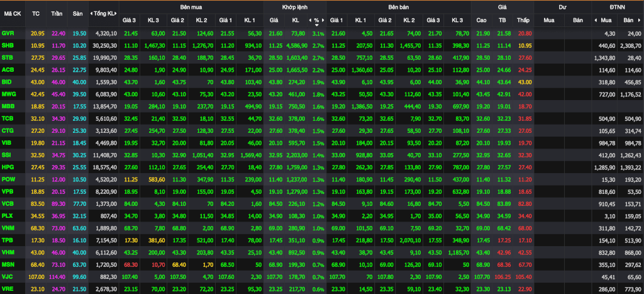Sort by the % change column header
This screenshot has height=294, width=644.
click(x=317, y=20)
